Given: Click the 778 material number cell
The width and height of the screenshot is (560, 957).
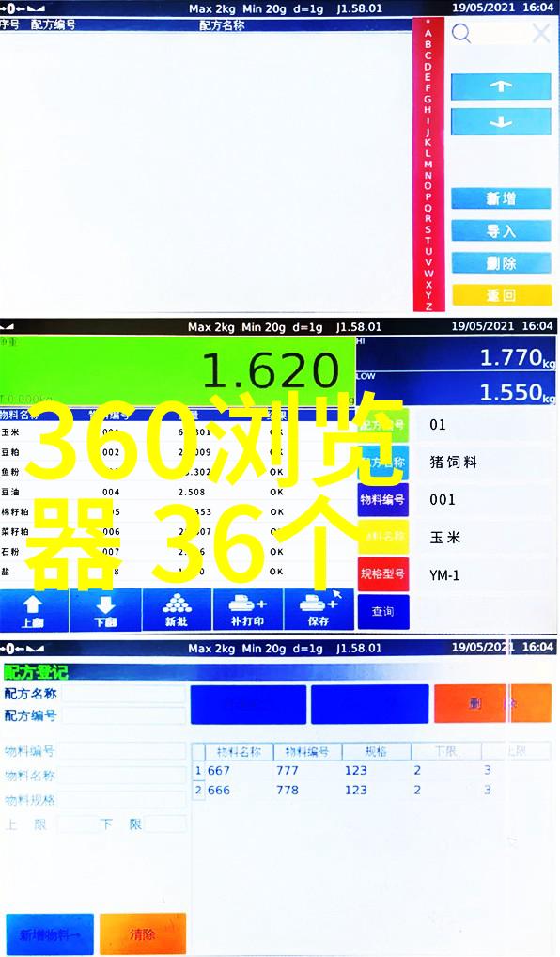Looking at the screenshot, I should tap(288, 790).
